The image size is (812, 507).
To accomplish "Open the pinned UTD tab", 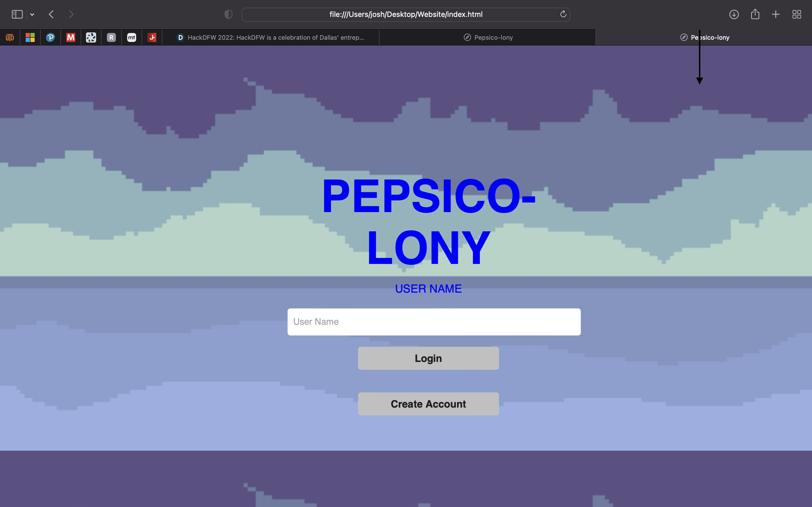I will pos(10,37).
